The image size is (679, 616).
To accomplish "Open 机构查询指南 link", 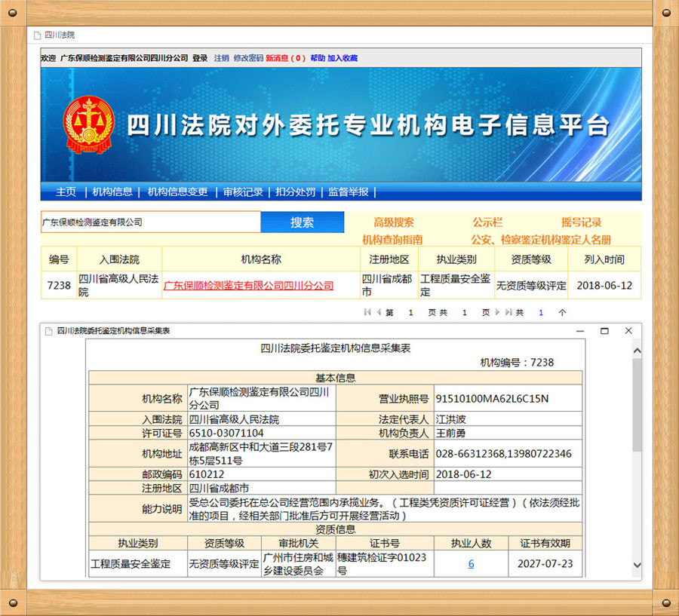I will point(392,239).
